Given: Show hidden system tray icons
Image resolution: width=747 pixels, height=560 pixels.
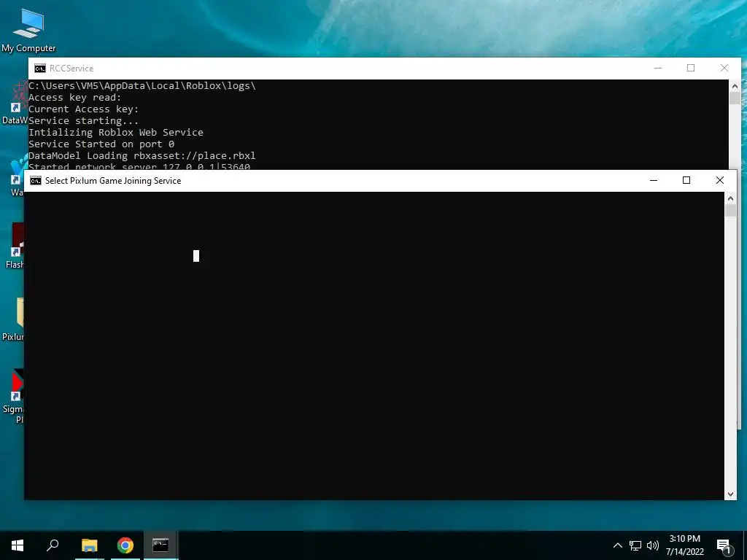Looking at the screenshot, I should click(617, 545).
